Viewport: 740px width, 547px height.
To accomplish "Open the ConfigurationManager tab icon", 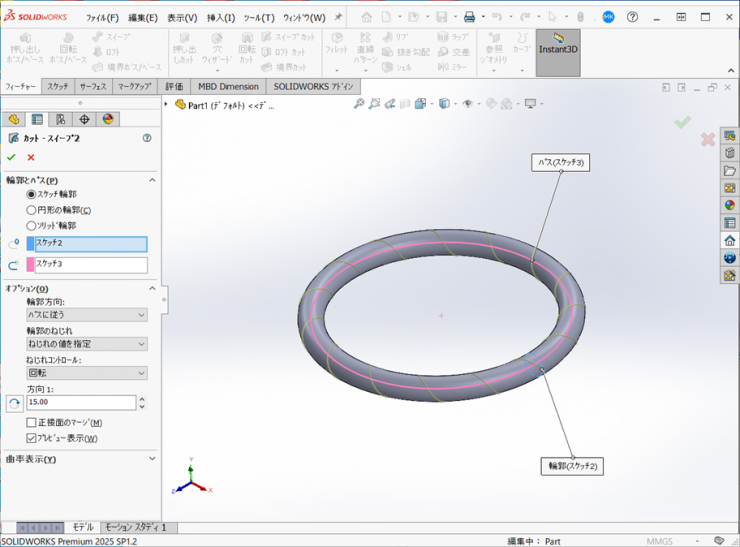I will click(x=60, y=120).
